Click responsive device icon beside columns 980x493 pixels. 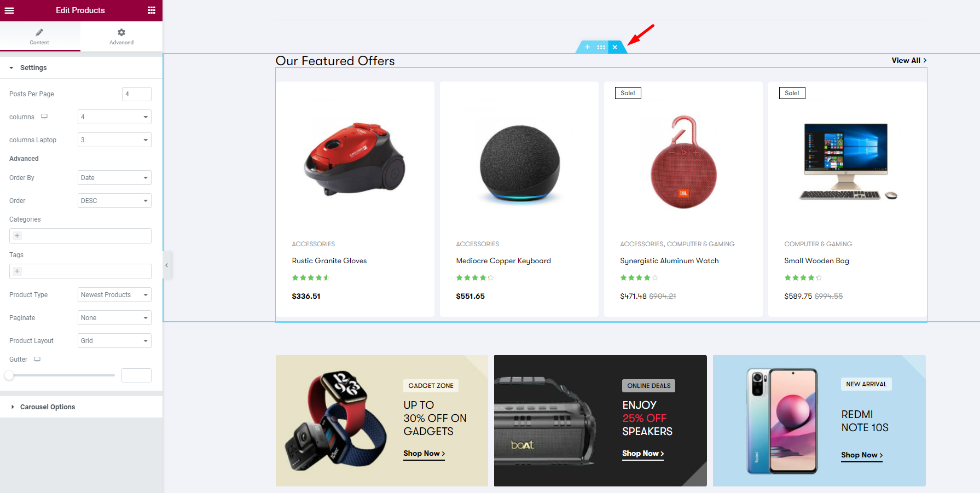coord(44,117)
